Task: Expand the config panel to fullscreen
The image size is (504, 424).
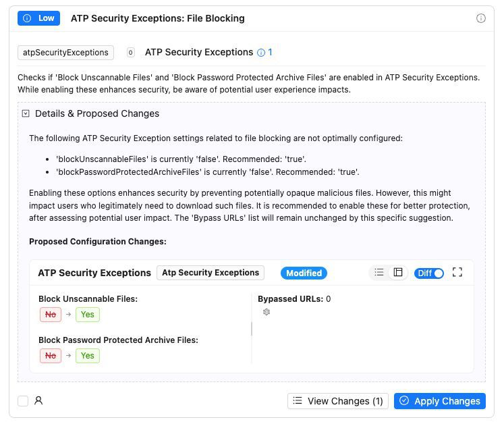Action: click(x=457, y=273)
